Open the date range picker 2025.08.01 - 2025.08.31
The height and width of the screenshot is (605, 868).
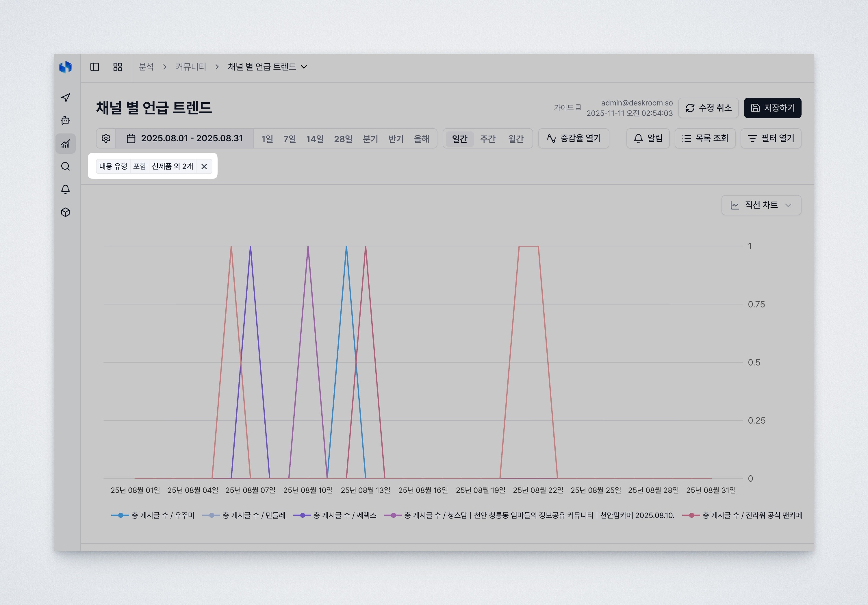click(185, 138)
